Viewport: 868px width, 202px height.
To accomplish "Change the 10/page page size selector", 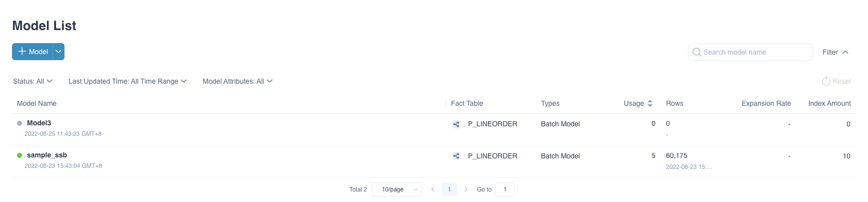I will (x=397, y=189).
